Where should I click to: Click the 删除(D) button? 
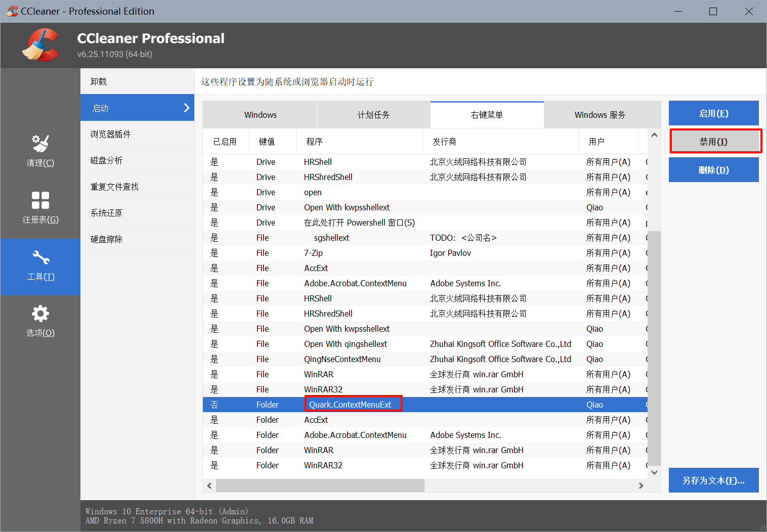click(713, 170)
